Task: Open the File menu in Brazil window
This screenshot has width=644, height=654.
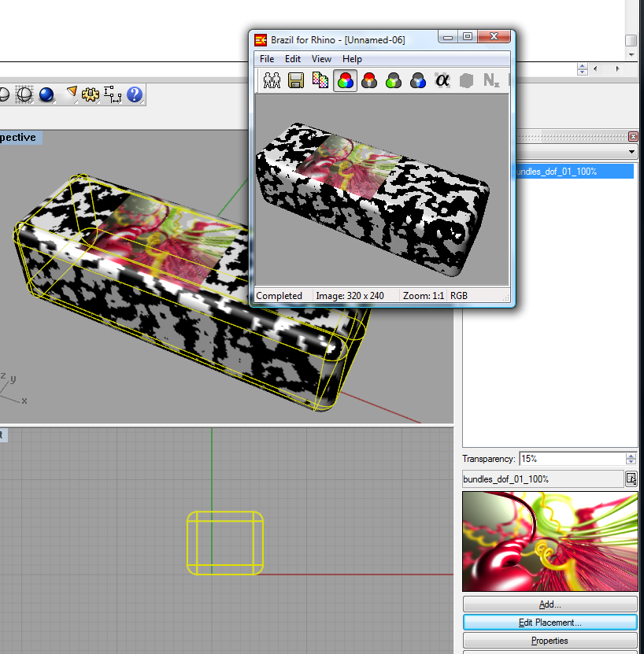Action: [267, 59]
